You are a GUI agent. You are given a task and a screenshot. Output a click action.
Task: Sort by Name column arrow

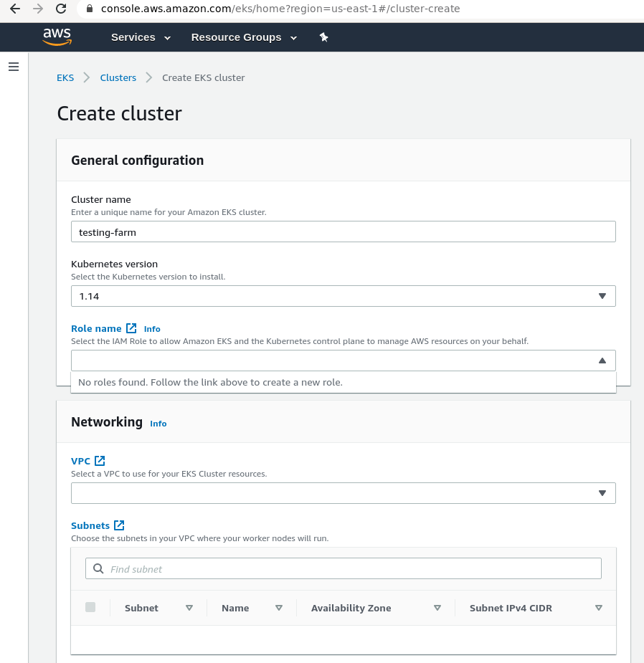(x=279, y=608)
